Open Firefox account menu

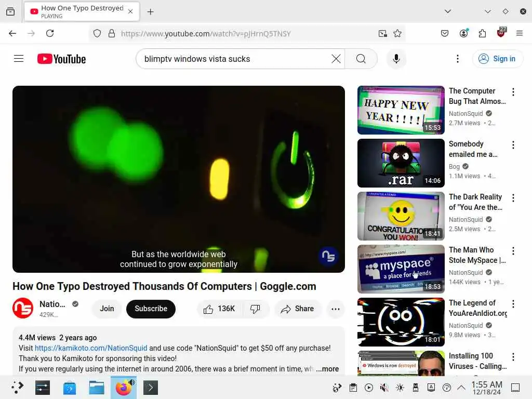click(x=464, y=33)
